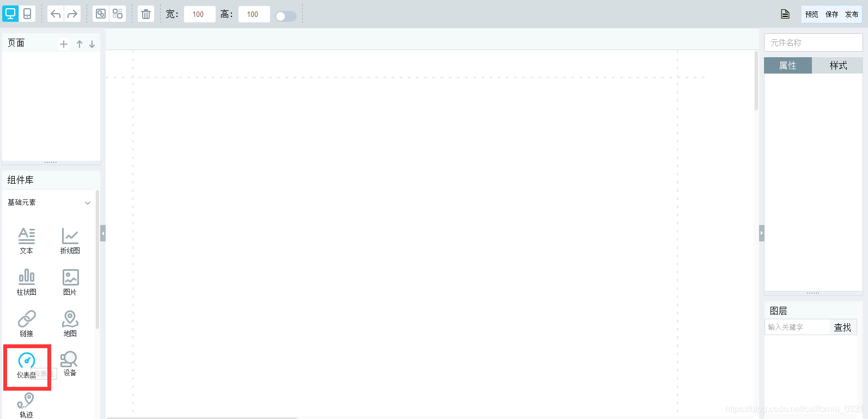Collapse the right sidebar panel handle

click(762, 233)
